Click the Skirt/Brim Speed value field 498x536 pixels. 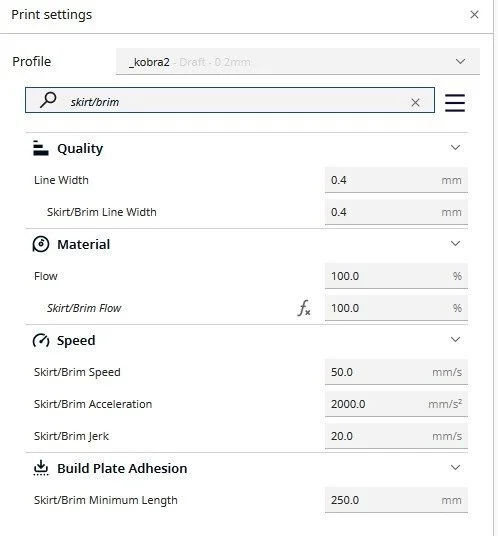pyautogui.click(x=396, y=372)
